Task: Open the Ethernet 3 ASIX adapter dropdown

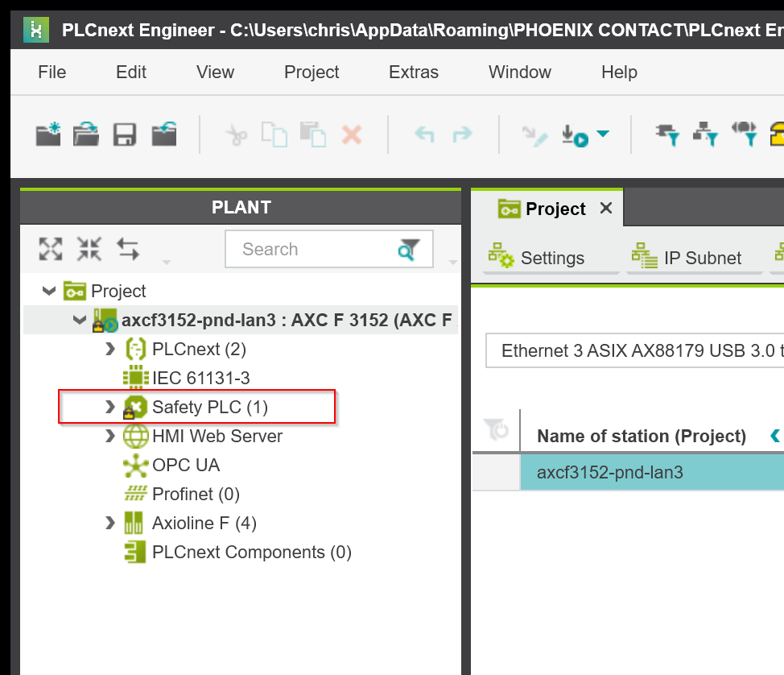Action: pyautogui.click(x=635, y=350)
